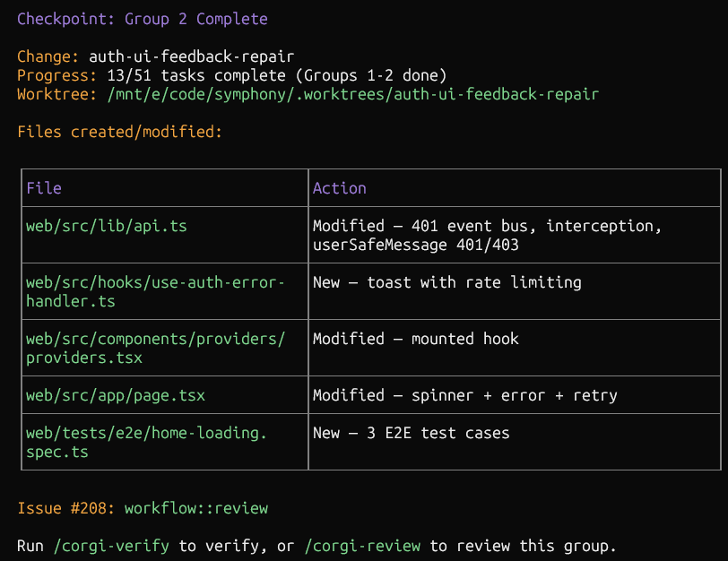728x561 pixels.
Task: Open file web/src/app/page.tsx
Action: 116,396
